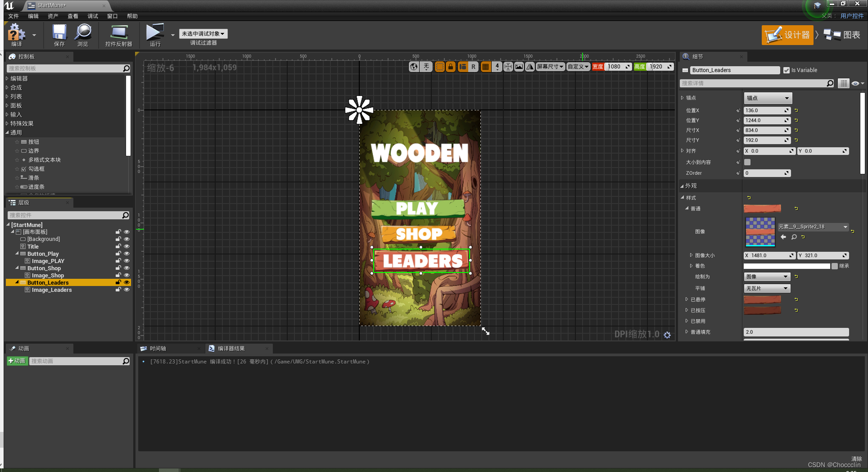Toggle Size To Content (大小到内容) checkbox

[747, 162]
